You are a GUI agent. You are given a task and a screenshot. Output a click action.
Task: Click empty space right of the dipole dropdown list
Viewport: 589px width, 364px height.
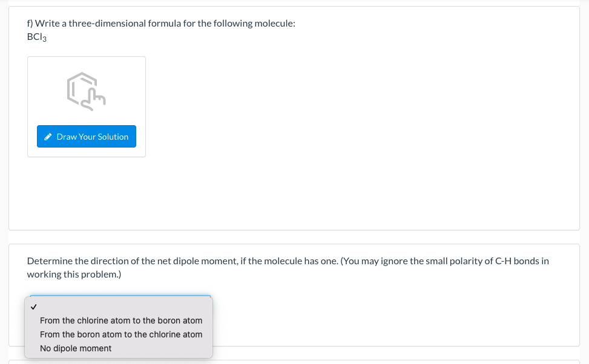[393, 320]
